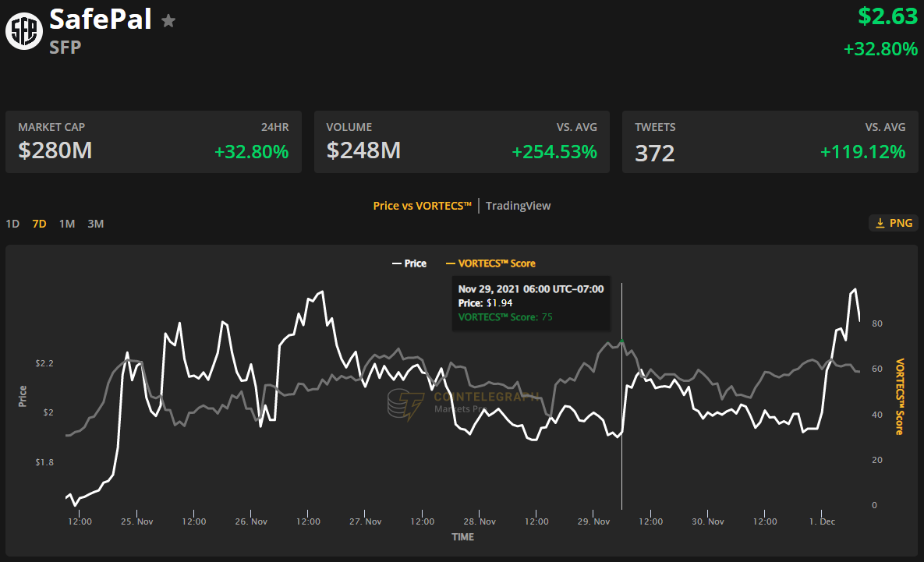The width and height of the screenshot is (924, 562).
Task: Click the $2.63 current price
Action: pos(887,16)
